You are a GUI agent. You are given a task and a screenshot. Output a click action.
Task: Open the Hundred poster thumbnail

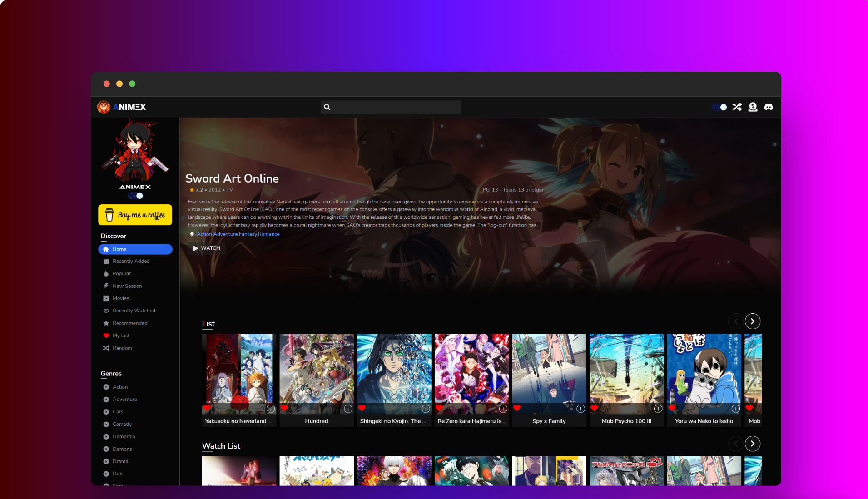pos(317,374)
